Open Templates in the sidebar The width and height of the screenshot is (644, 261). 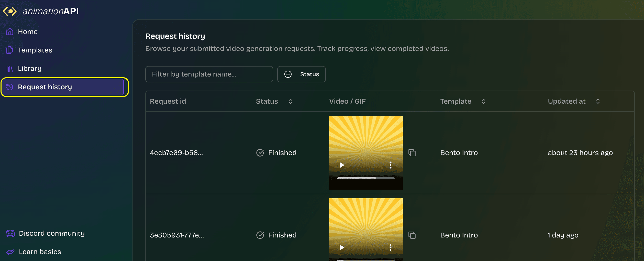[x=35, y=50]
